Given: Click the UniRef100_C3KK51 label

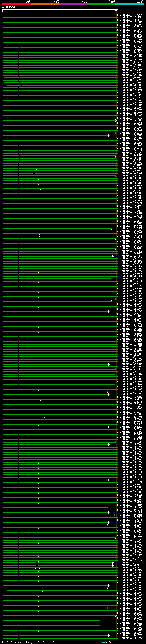Looking at the screenshot, I should point(131,324).
